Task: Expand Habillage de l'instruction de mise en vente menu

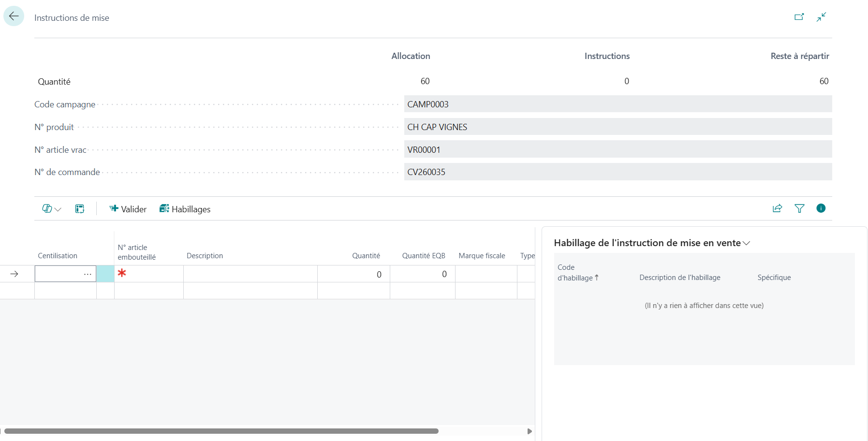Action: 652,243
